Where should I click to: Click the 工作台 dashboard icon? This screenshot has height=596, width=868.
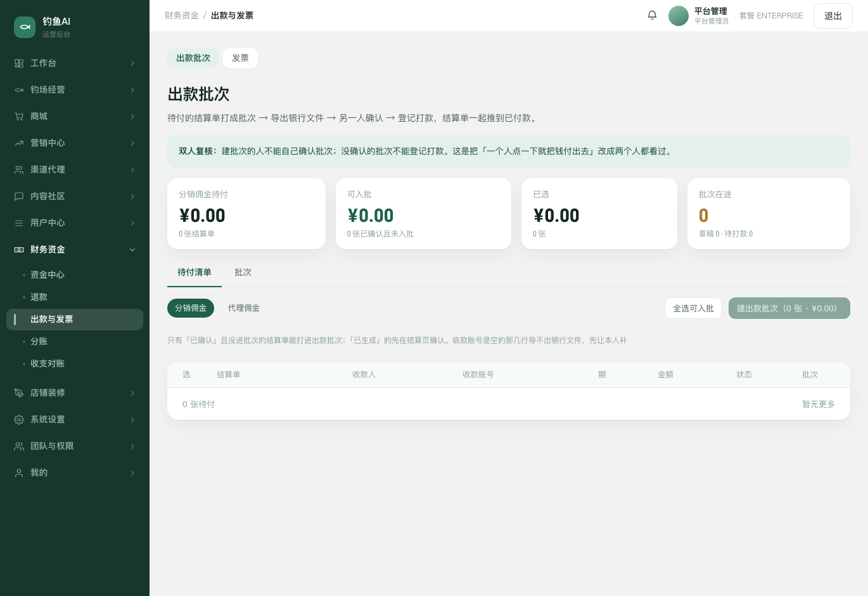pyautogui.click(x=19, y=63)
